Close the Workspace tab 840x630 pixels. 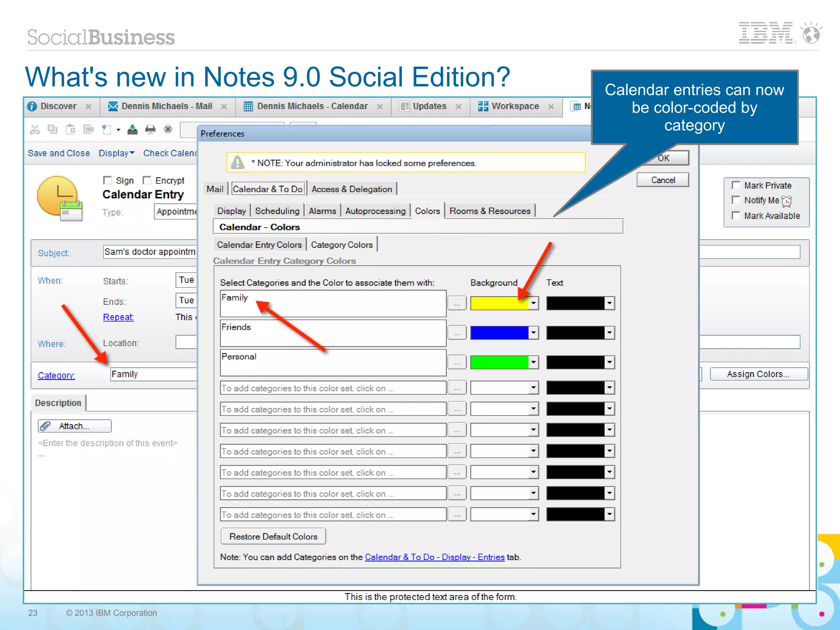click(551, 107)
